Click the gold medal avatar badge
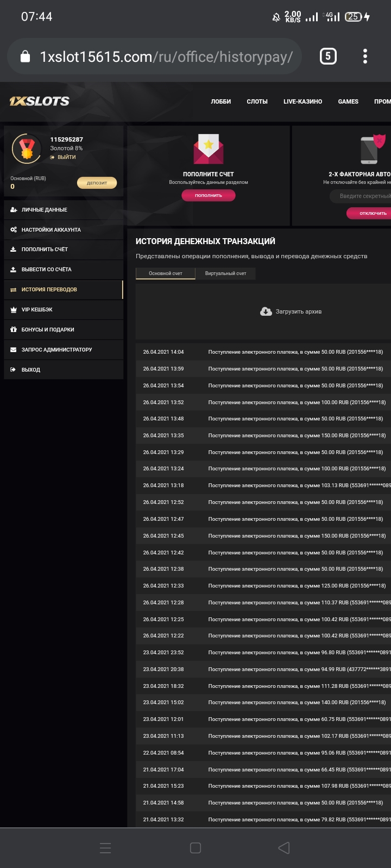 click(x=27, y=149)
